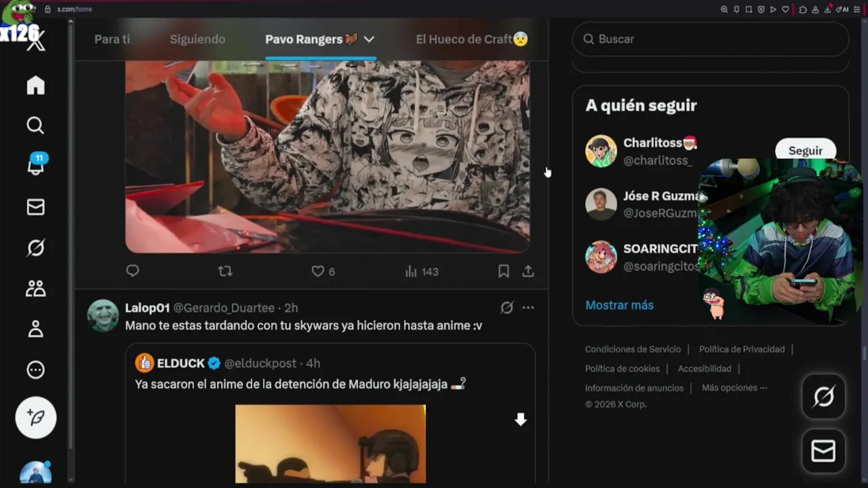868x488 pixels.
Task: Open the floating Grok button
Action: tap(823, 396)
